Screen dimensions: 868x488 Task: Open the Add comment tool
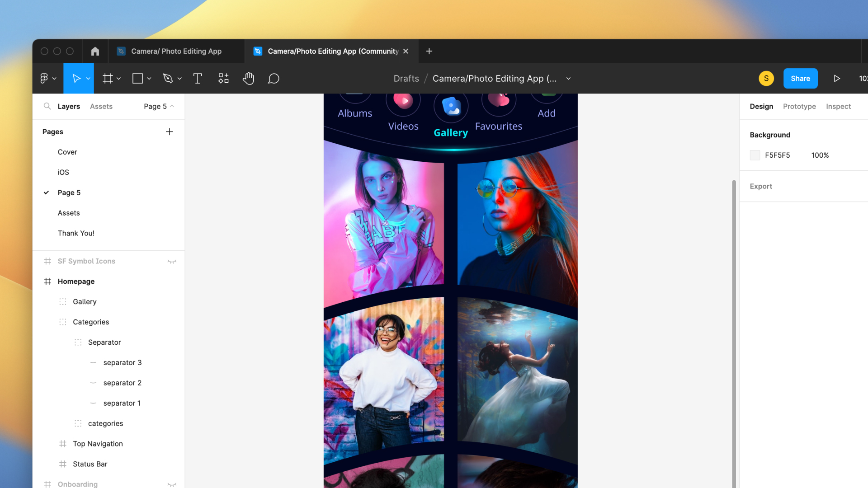point(274,78)
